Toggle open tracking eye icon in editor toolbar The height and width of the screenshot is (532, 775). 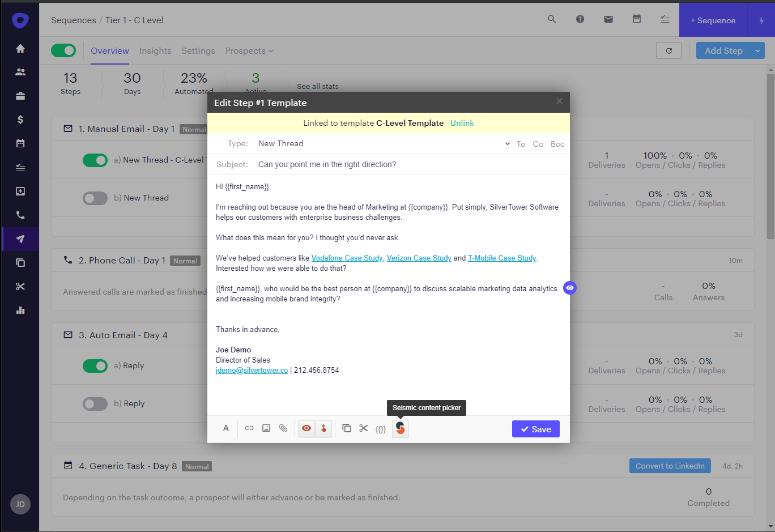click(x=306, y=428)
